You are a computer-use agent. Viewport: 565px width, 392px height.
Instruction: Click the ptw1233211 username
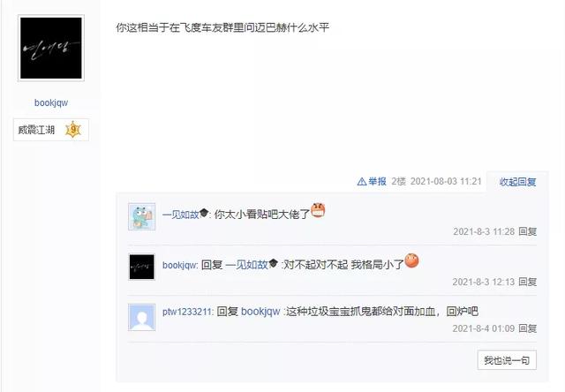[x=187, y=312]
